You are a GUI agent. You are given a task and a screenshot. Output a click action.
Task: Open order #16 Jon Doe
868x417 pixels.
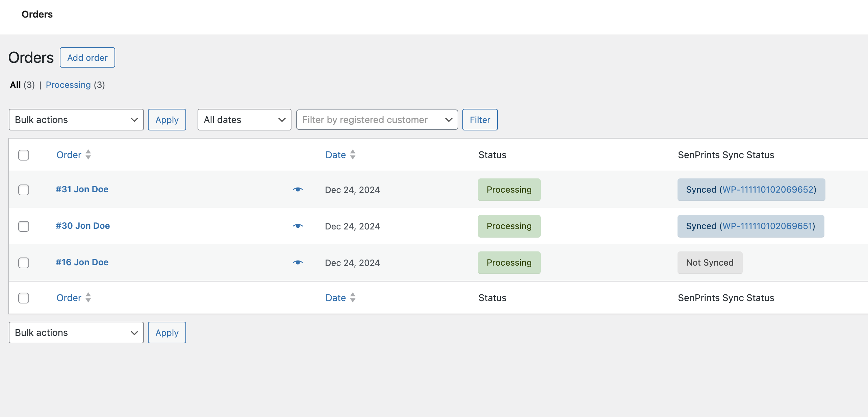click(x=82, y=262)
